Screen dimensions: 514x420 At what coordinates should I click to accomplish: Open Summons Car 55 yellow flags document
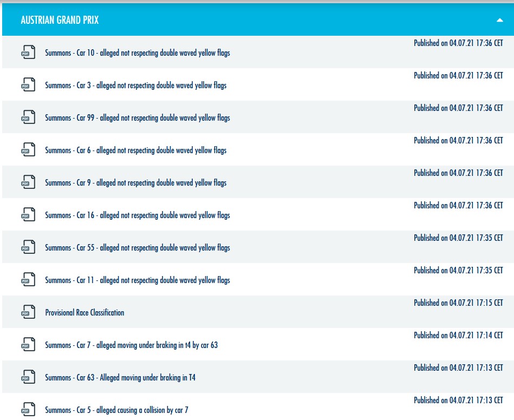pos(138,247)
